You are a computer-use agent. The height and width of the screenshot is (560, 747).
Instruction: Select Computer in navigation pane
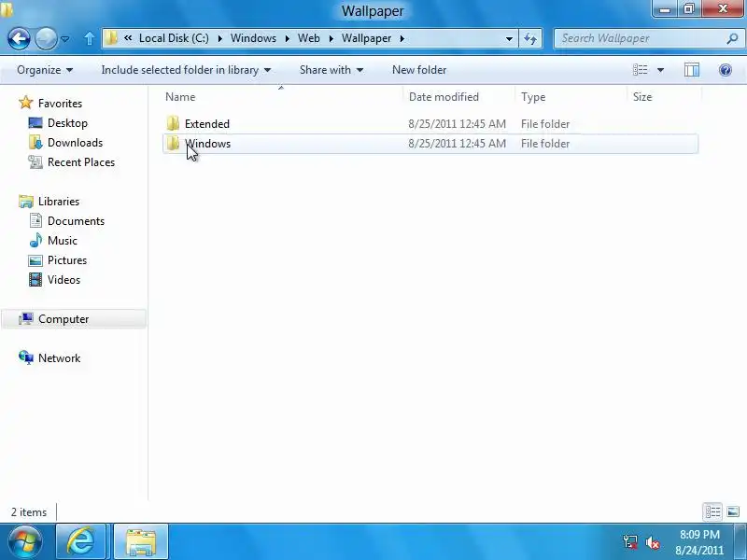[74, 319]
